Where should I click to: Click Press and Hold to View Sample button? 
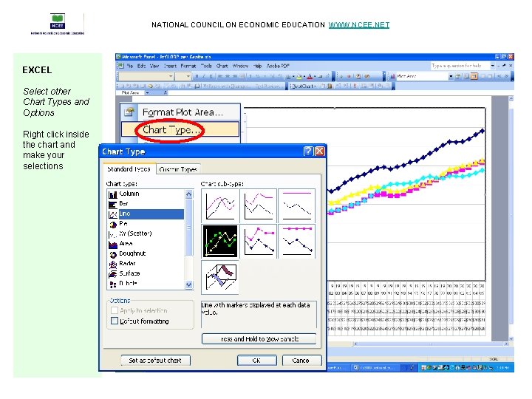pos(259,338)
